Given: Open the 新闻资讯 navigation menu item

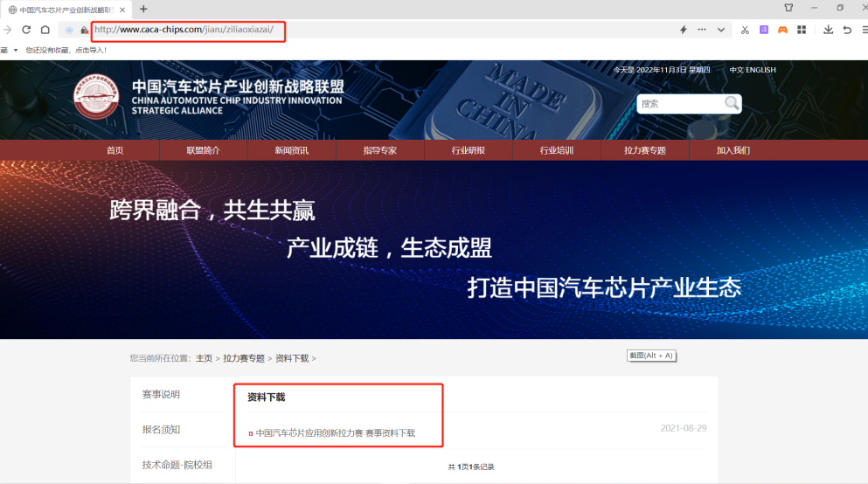Looking at the screenshot, I should [291, 150].
